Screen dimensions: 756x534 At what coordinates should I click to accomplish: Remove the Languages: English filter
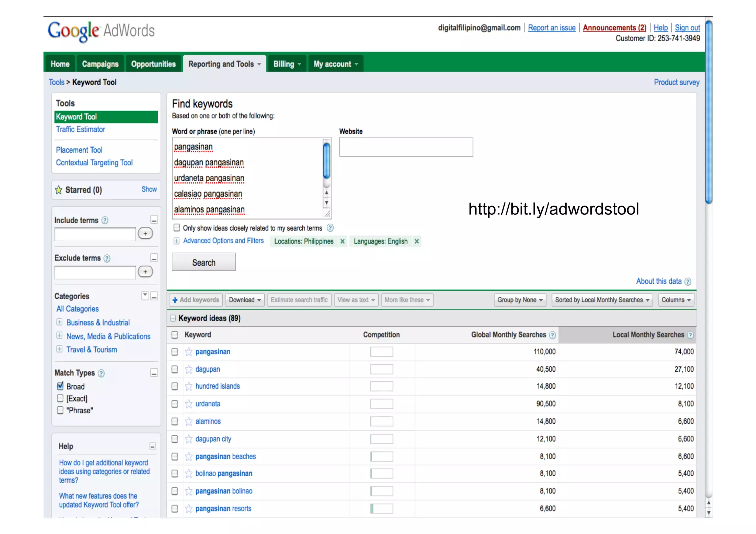point(417,241)
